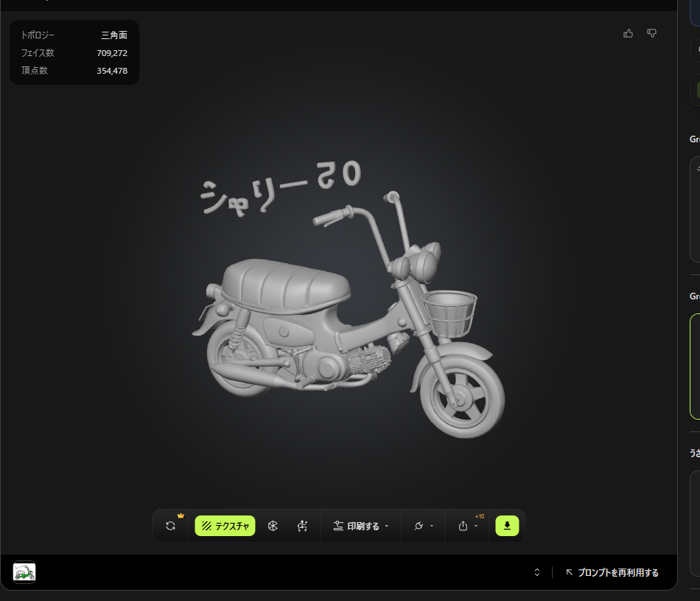Click the reference image thumbnail at bottom left
The width and height of the screenshot is (700, 601).
(24, 572)
